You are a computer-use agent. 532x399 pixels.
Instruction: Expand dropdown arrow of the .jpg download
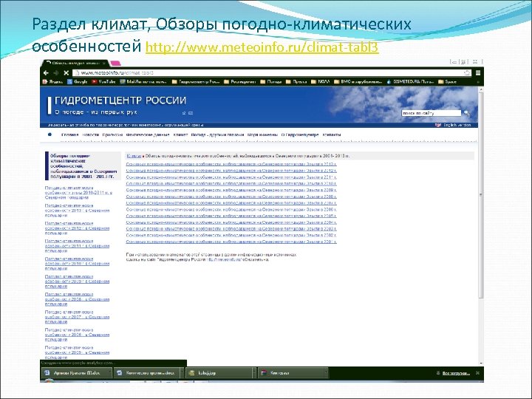[x=254, y=373]
